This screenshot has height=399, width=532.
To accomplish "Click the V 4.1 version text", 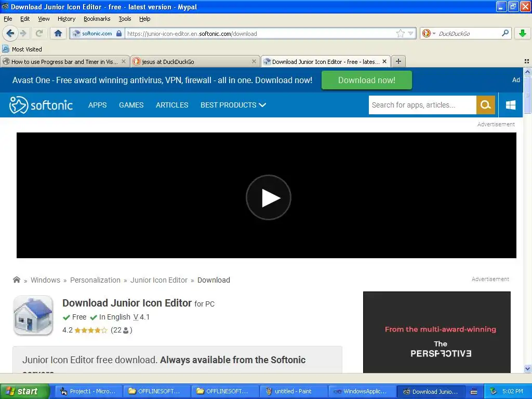I will (141, 317).
